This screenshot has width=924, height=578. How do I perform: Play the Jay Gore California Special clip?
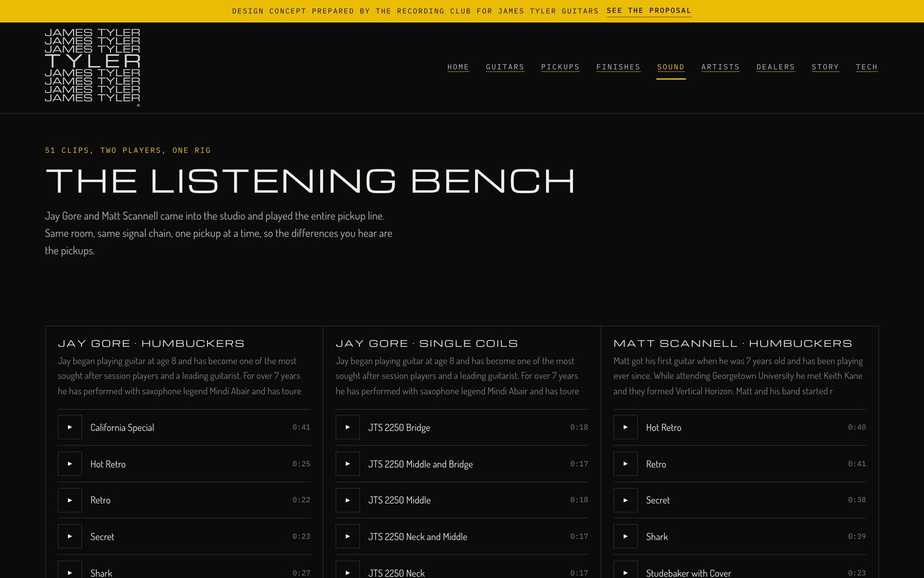point(70,427)
